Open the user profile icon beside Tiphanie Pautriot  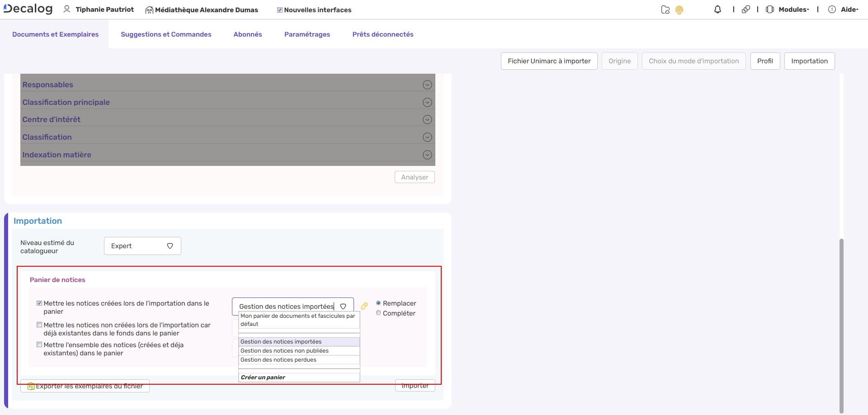tap(67, 9)
